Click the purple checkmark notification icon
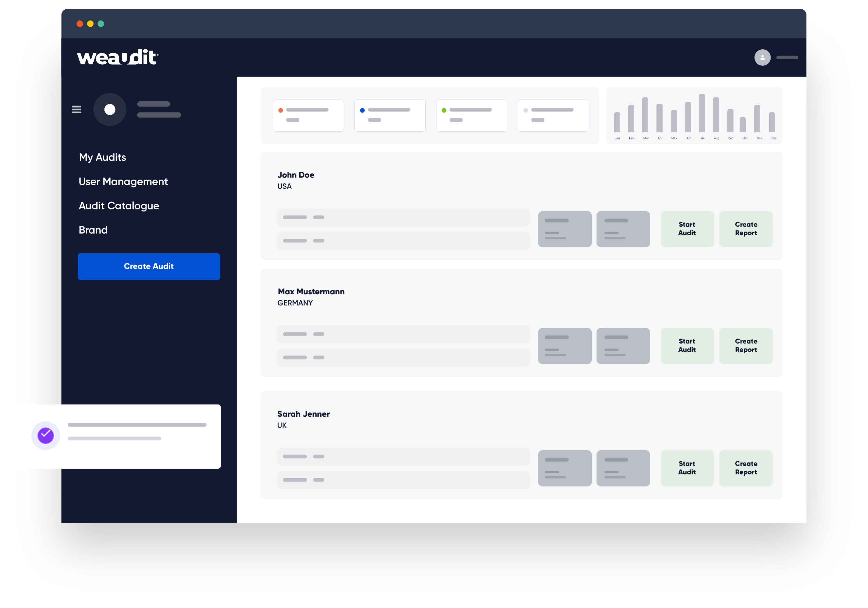 point(46,435)
